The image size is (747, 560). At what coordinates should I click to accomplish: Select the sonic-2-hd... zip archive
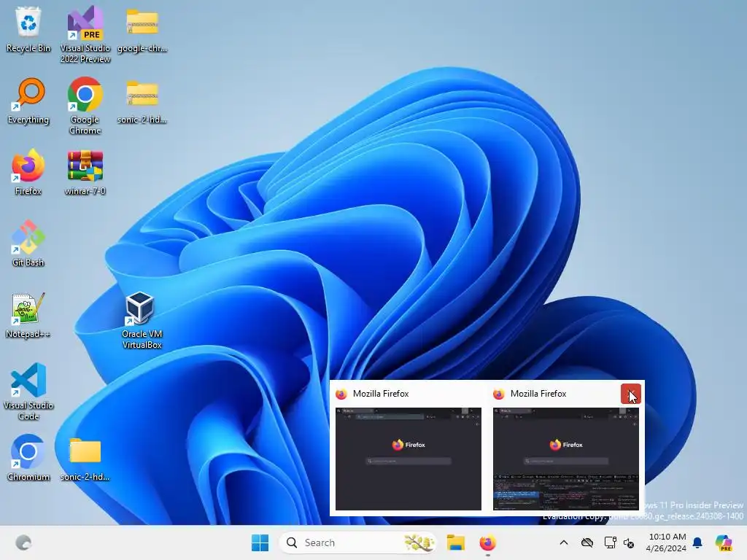point(142,101)
